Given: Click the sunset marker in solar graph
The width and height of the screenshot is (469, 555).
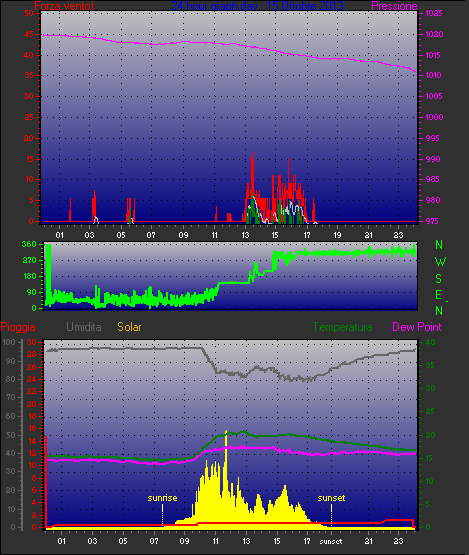Looking at the screenshot, I should [x=331, y=498].
